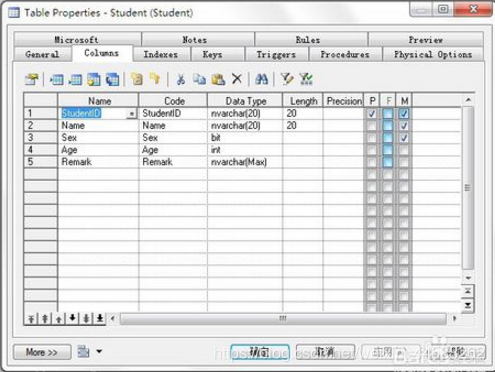The height and width of the screenshot is (372, 495).
Task: Open the Keys tab
Action: pos(212,54)
